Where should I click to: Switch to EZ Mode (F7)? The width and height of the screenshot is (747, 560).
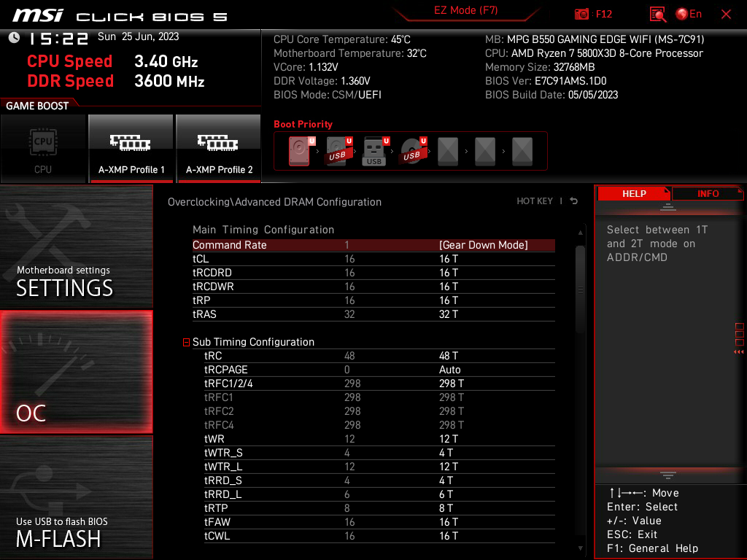pyautogui.click(x=465, y=10)
